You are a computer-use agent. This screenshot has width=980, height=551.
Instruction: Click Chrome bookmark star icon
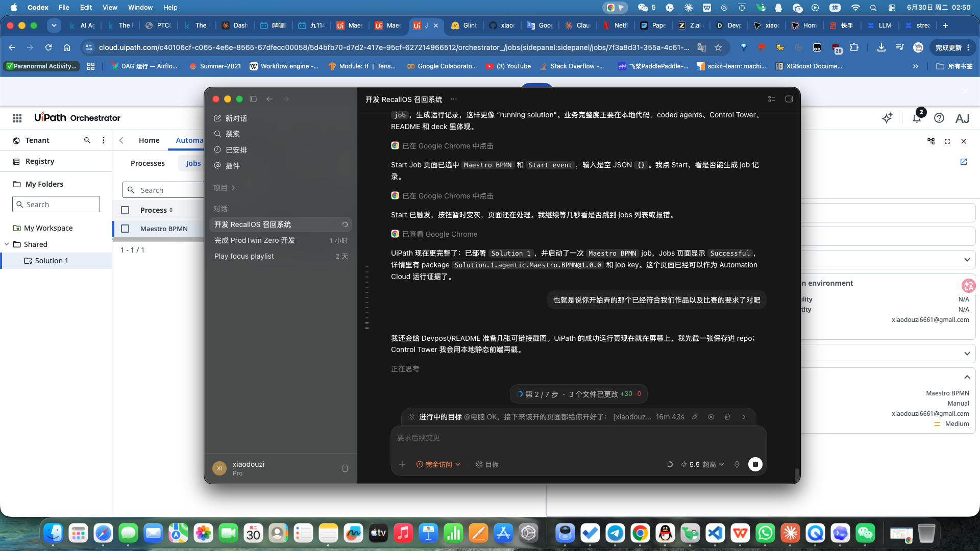point(718,47)
